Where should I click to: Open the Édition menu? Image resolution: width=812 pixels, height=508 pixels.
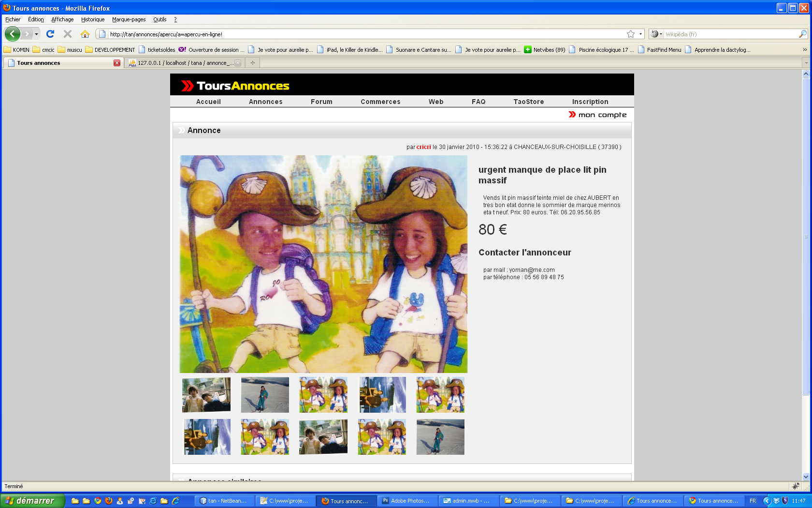point(36,19)
